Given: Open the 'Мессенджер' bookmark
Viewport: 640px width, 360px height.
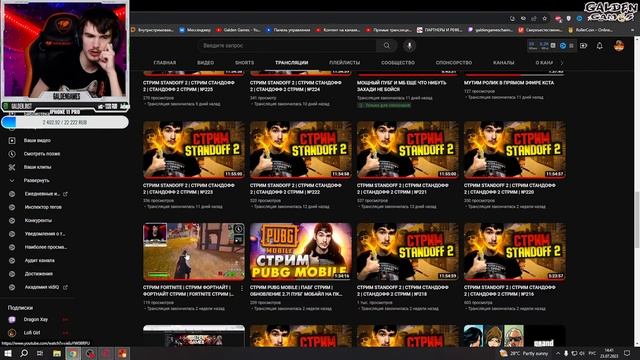Looking at the screenshot, I should click(x=195, y=30).
